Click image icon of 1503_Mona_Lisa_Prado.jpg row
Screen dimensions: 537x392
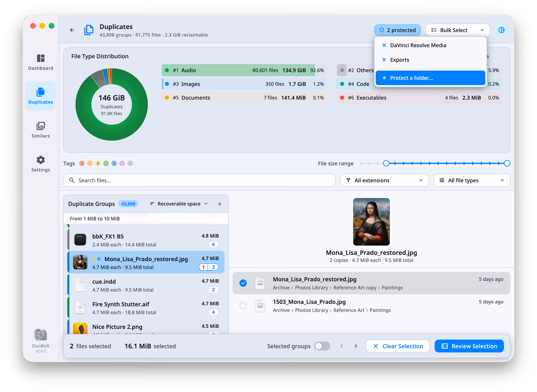[x=260, y=306]
